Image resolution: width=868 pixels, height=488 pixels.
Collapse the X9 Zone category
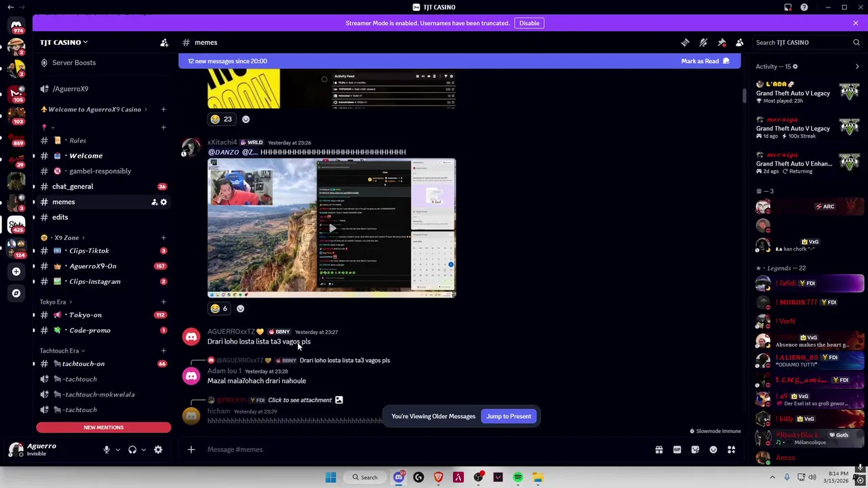pos(62,238)
